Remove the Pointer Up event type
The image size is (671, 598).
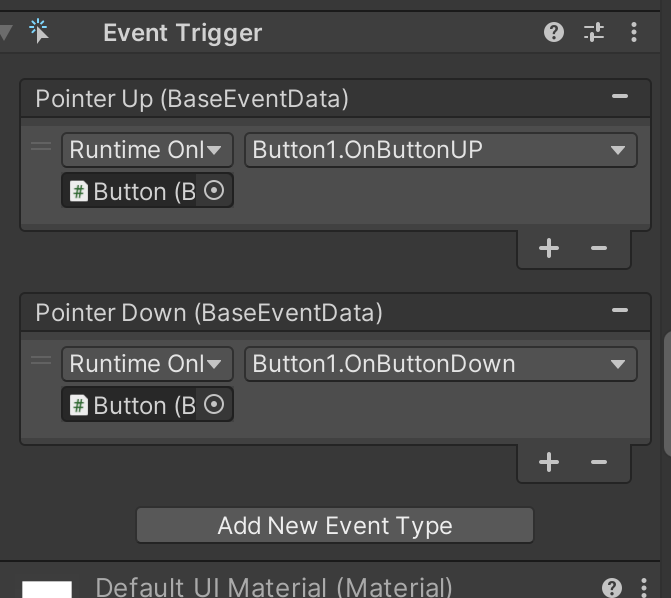[x=620, y=97]
